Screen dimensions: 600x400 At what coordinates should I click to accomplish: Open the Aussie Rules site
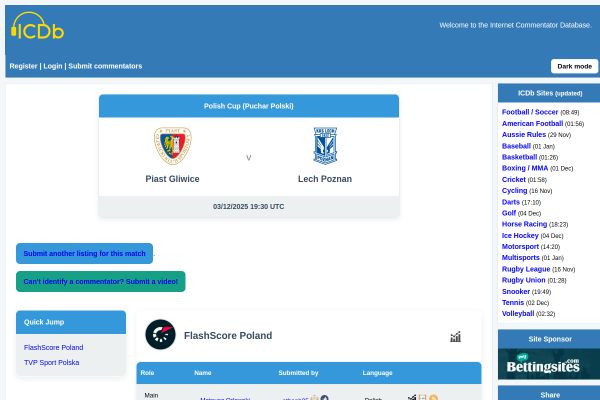point(524,135)
